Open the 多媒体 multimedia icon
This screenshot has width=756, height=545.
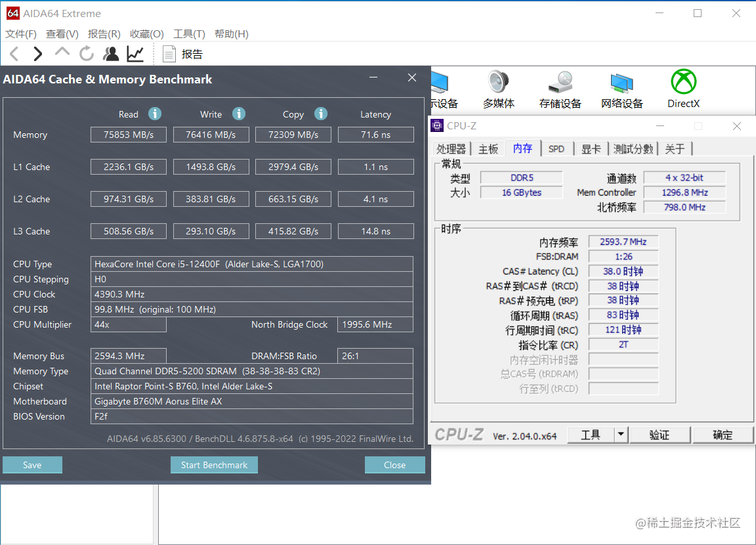(499, 89)
